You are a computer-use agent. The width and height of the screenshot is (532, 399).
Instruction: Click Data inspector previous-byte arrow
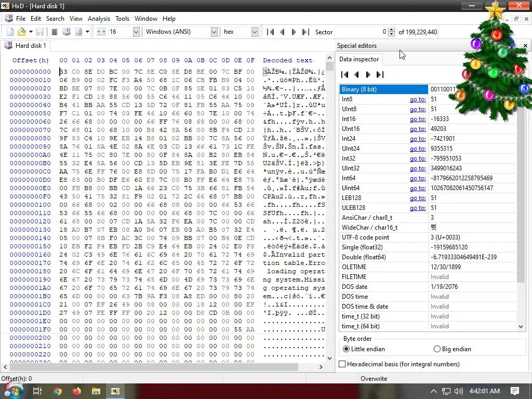(356, 74)
